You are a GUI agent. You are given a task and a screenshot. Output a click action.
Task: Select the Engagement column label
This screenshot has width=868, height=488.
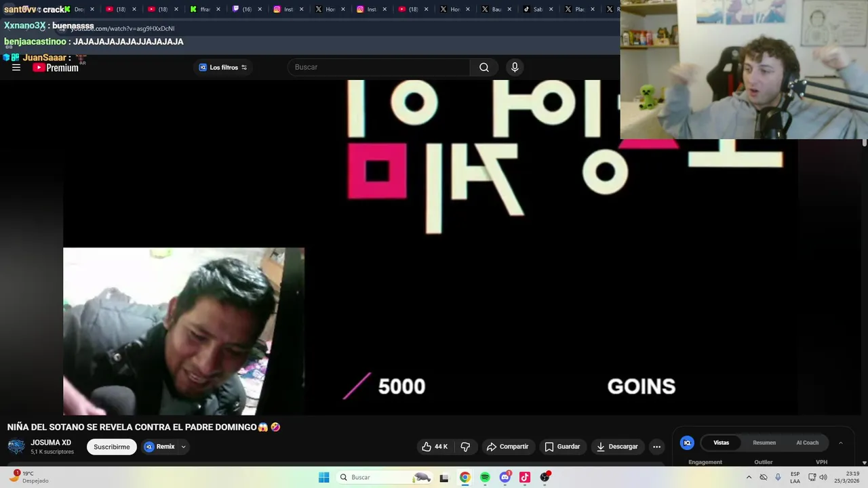pyautogui.click(x=705, y=462)
